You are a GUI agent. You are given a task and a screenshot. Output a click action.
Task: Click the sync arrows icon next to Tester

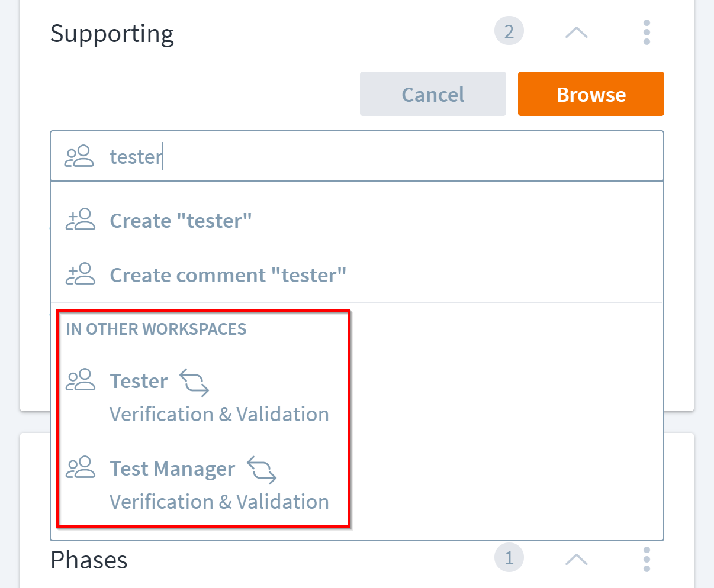pyautogui.click(x=194, y=382)
